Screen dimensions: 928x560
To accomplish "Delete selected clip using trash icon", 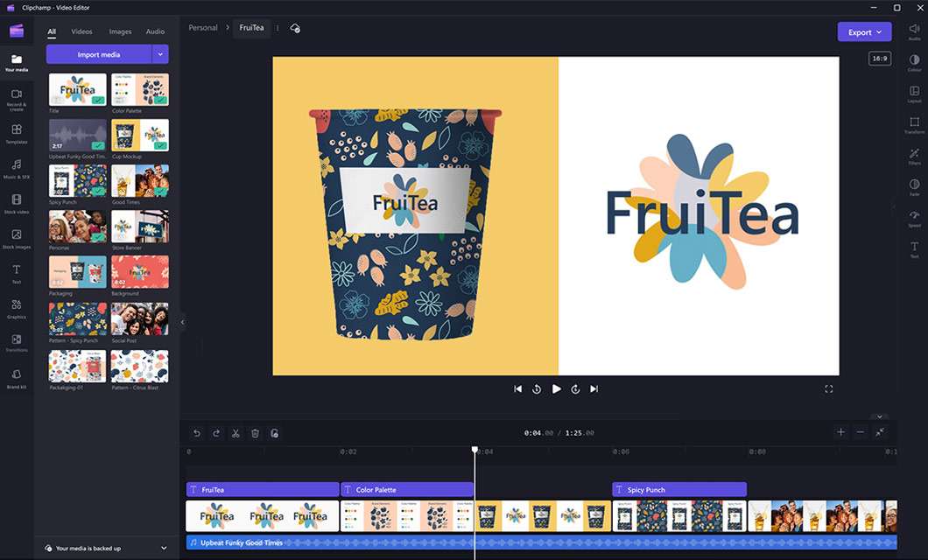I will point(255,433).
